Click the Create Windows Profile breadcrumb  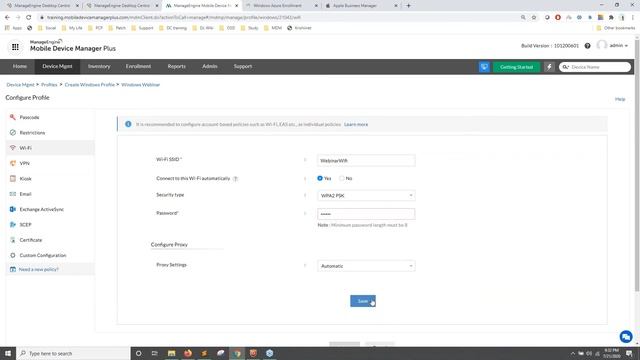[90, 84]
